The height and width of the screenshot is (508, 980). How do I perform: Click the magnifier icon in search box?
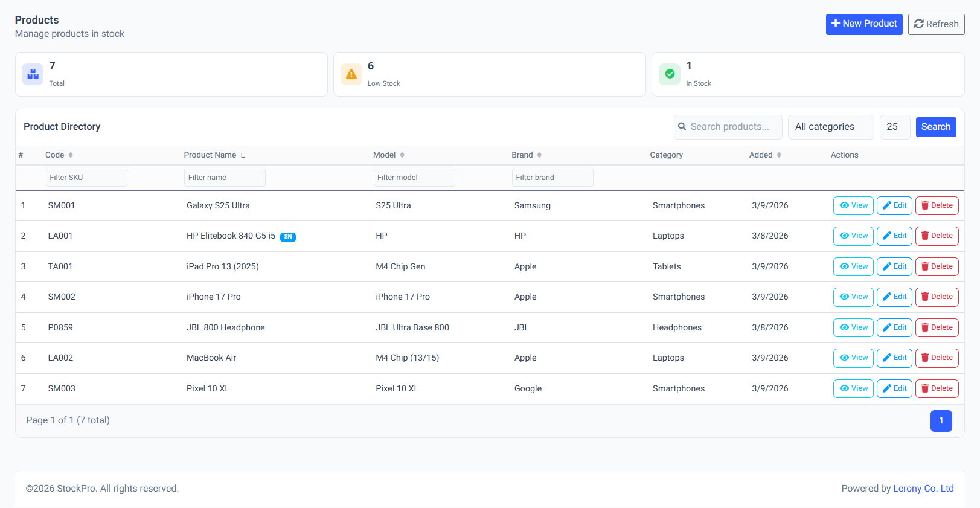682,127
